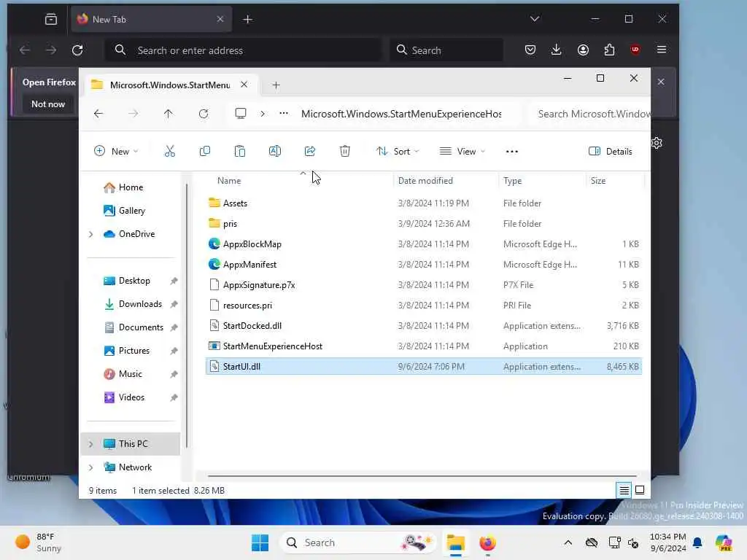Reload the page in Firefox
Viewport: 747px width, 560px height.
(77, 50)
